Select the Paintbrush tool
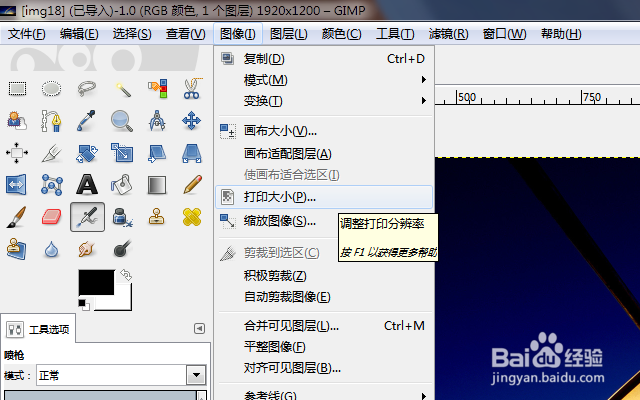640x400 pixels. click(x=16, y=217)
